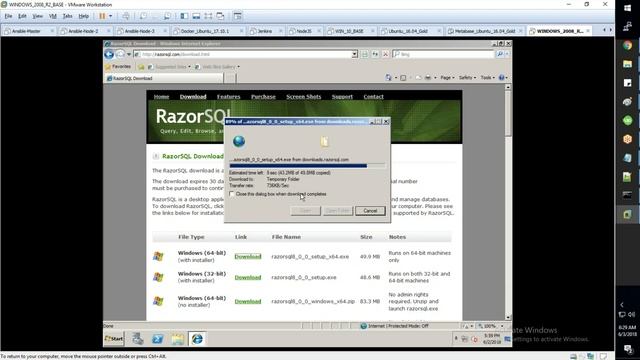Select the RazorSQL Download browser tab
Screen dimensions: 640x360
[x=164, y=78]
